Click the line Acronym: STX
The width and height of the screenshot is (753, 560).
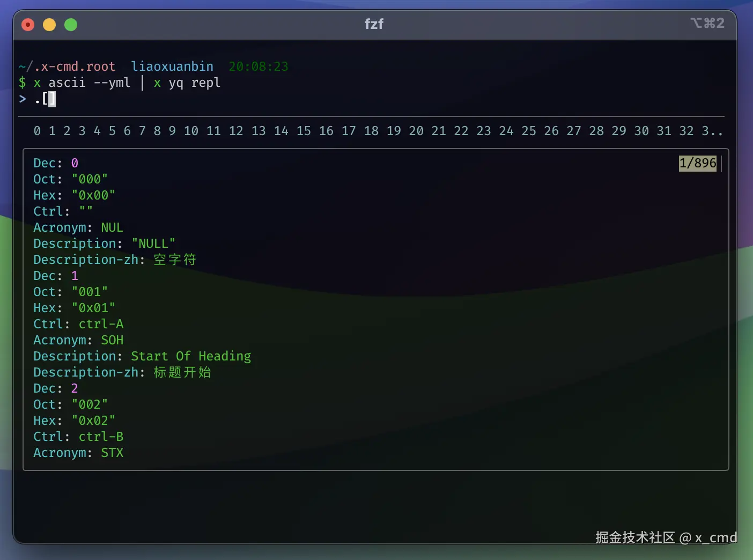coord(78,453)
